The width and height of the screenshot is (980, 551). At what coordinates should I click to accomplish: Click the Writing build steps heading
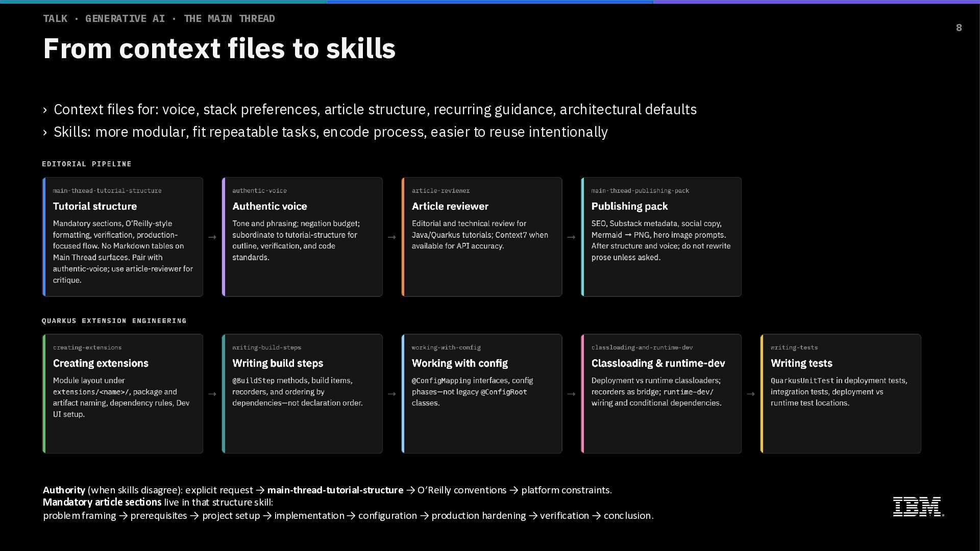pos(278,363)
